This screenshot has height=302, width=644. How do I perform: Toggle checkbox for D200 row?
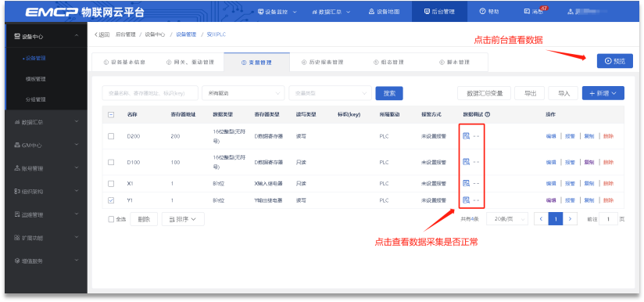tap(111, 136)
